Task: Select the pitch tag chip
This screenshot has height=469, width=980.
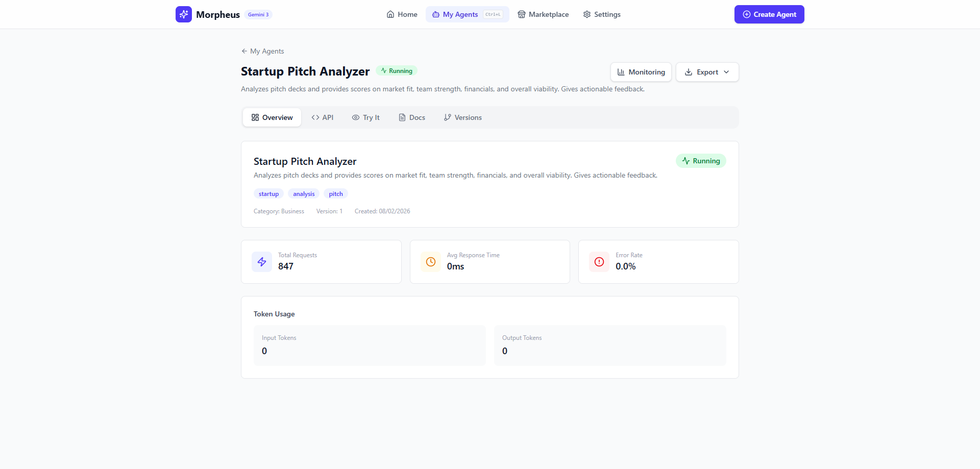Action: (336, 194)
